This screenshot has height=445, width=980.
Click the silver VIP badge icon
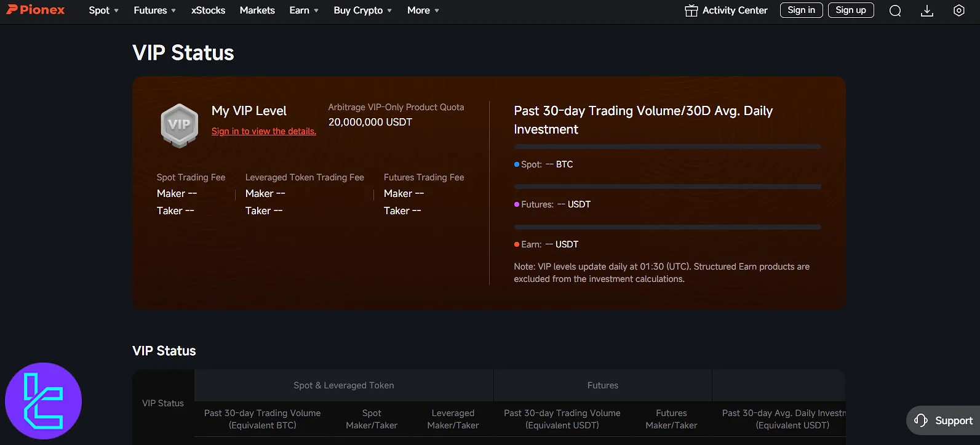coord(179,125)
